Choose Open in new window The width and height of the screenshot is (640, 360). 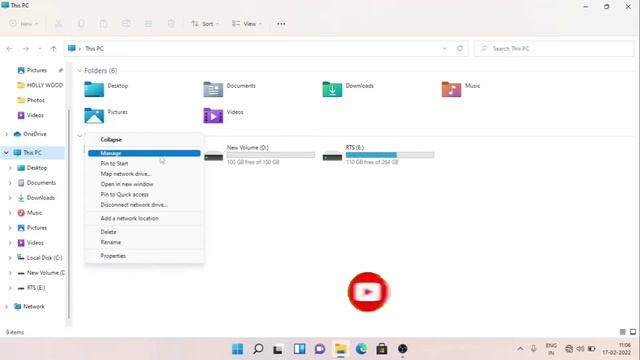tap(144, 184)
